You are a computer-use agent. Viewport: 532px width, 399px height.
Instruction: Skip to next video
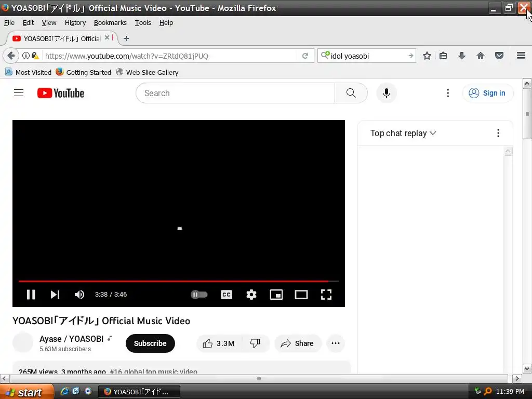point(55,295)
